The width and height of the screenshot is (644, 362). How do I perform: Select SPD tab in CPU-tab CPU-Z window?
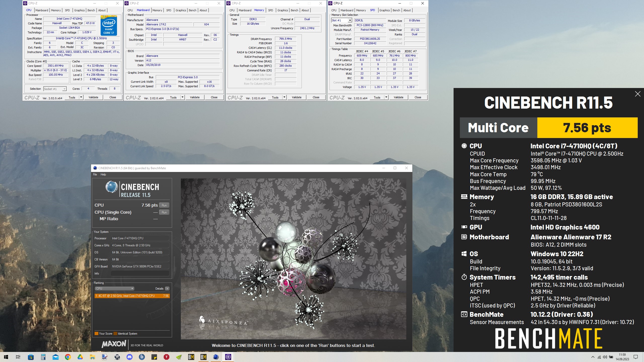pos(67,10)
